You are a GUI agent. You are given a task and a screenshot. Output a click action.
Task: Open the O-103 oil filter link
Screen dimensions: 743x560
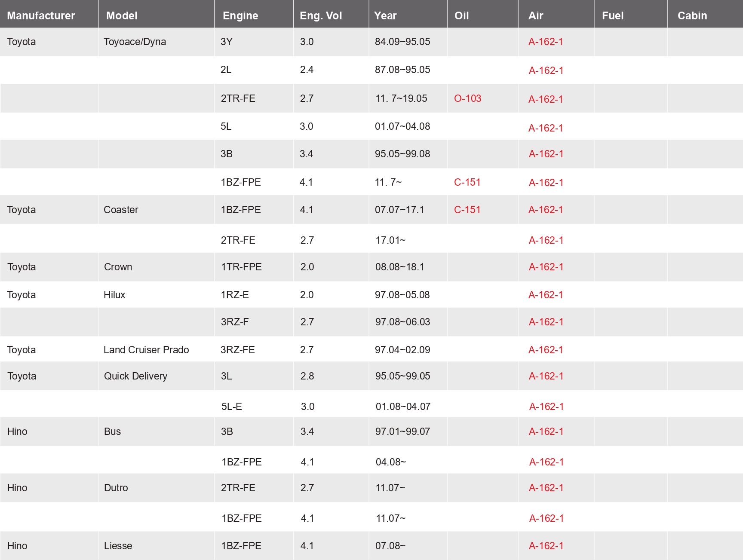467,98
